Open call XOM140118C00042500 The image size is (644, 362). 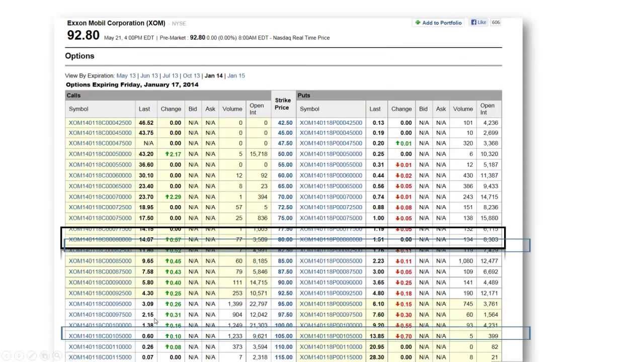click(x=100, y=123)
